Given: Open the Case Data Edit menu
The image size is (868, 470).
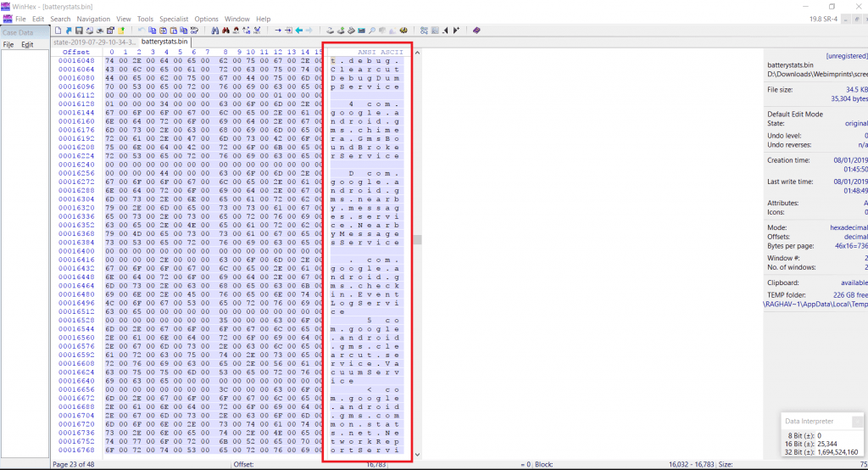Looking at the screenshot, I should pos(27,44).
